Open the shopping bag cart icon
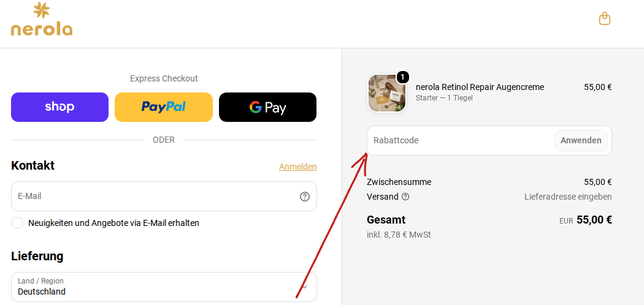This screenshot has height=305, width=644. [605, 18]
